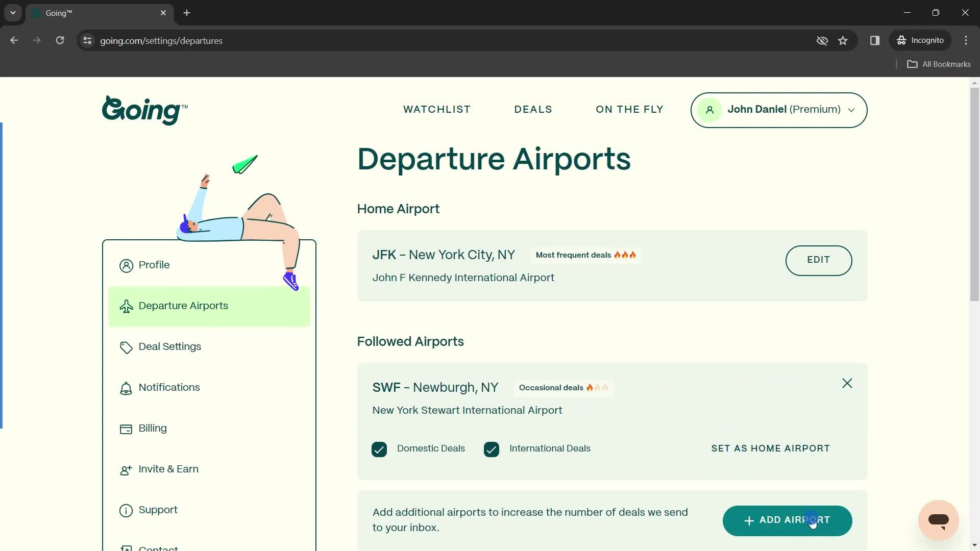Select Billing in sidebar
980x551 pixels.
(209, 429)
